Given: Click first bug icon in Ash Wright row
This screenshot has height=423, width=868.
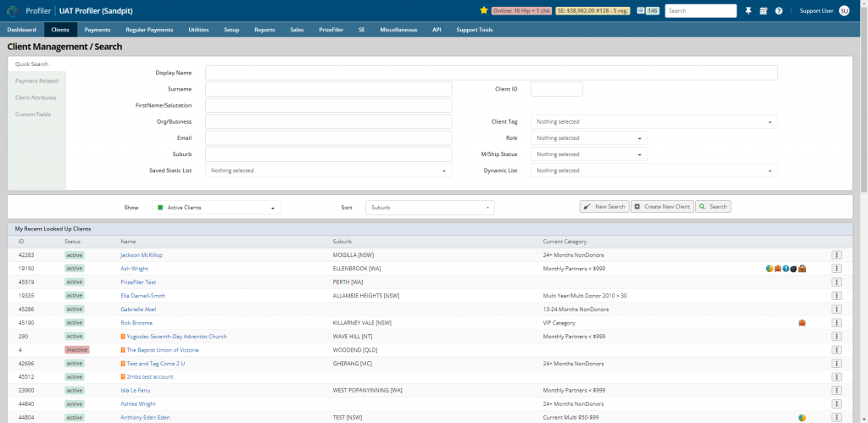Looking at the screenshot, I should 778,269.
